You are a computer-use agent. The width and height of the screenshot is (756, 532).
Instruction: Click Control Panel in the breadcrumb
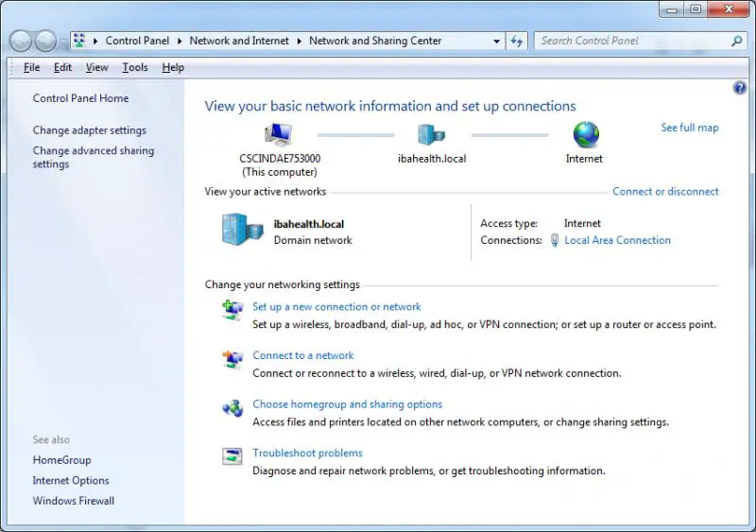(137, 41)
